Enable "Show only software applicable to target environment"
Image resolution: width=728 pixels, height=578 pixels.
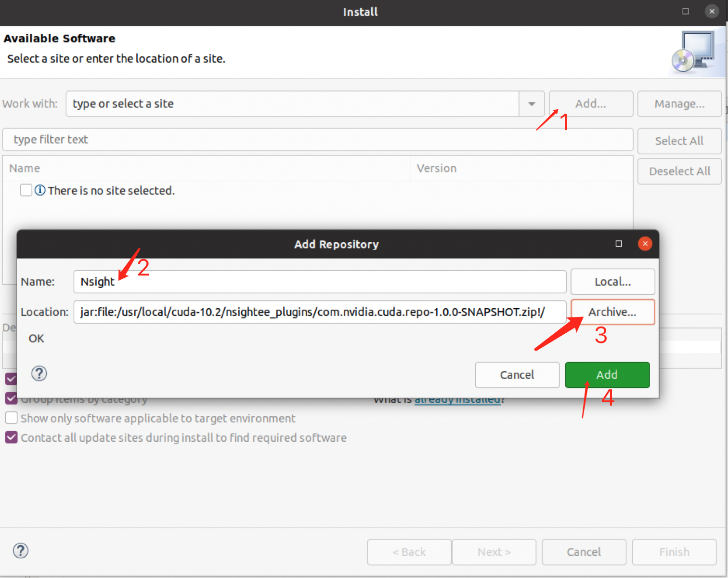11,418
